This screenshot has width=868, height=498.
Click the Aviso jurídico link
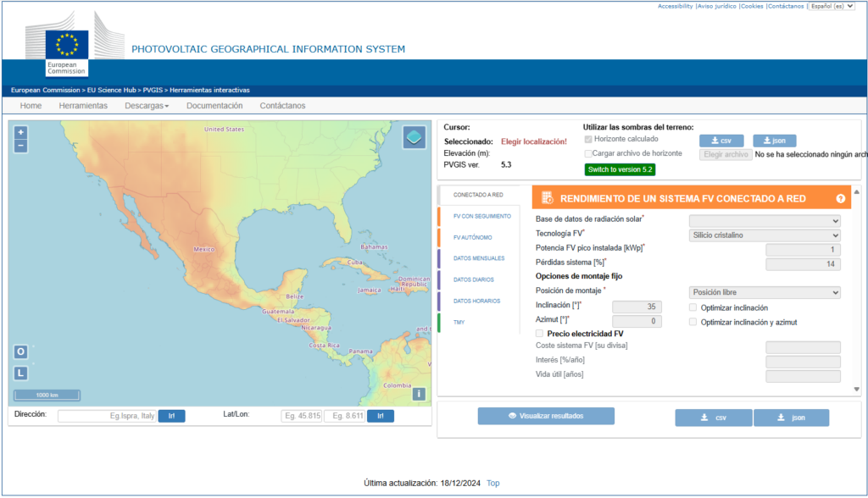717,6
